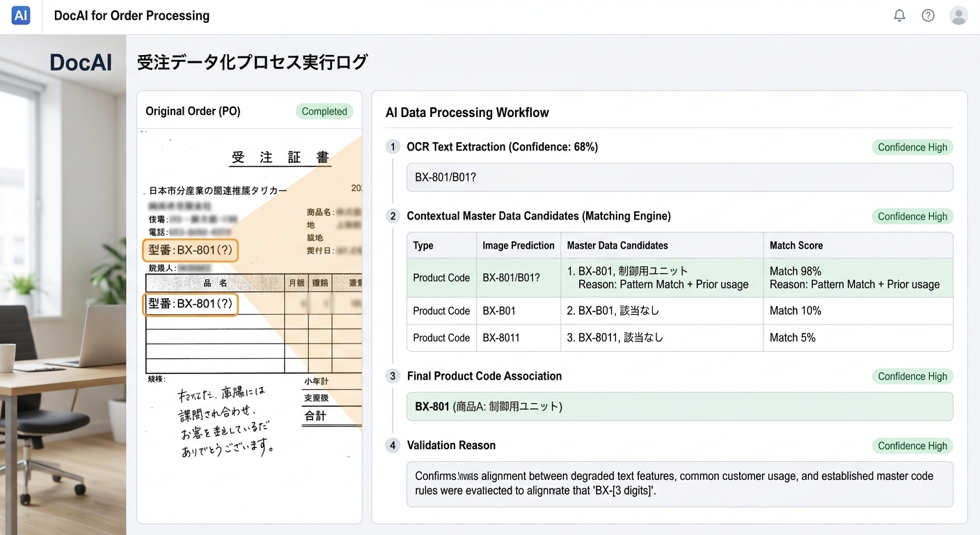Open the notifications bell
The width and height of the screenshot is (980, 535).
899,15
